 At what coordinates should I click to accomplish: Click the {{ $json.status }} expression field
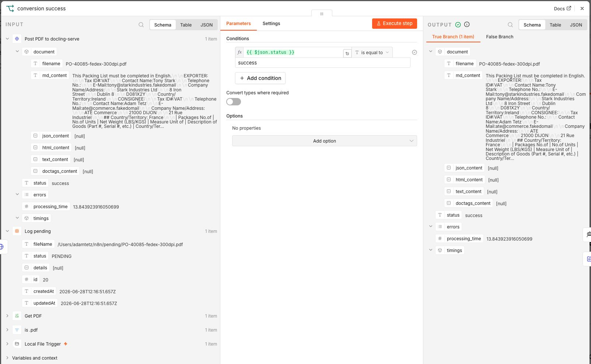pyautogui.click(x=293, y=52)
